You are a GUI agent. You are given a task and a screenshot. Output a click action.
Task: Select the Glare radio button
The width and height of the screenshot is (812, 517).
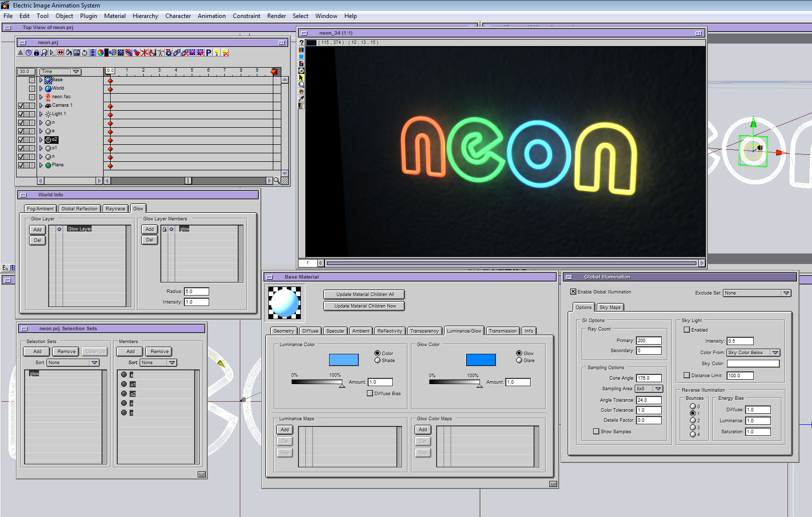[x=519, y=360]
